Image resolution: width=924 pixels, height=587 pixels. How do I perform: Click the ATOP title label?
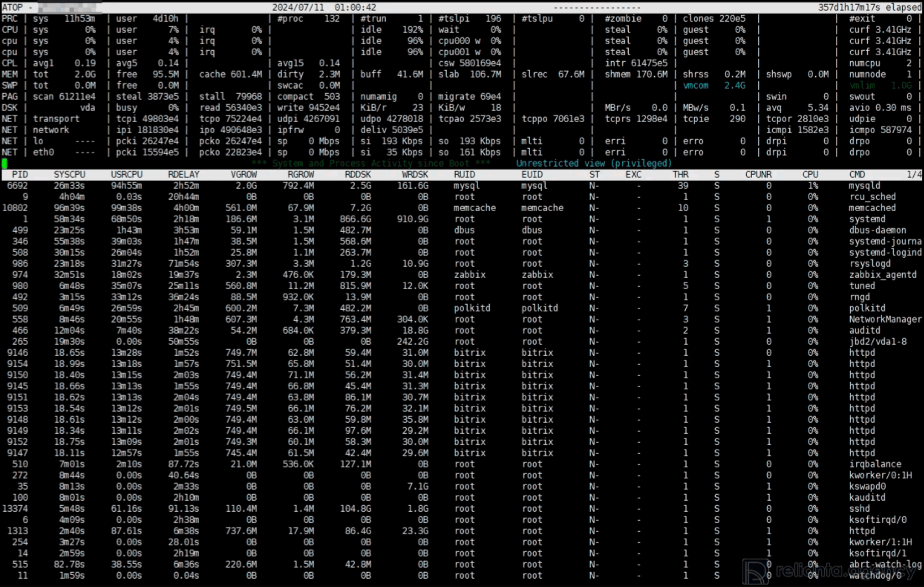(13, 7)
